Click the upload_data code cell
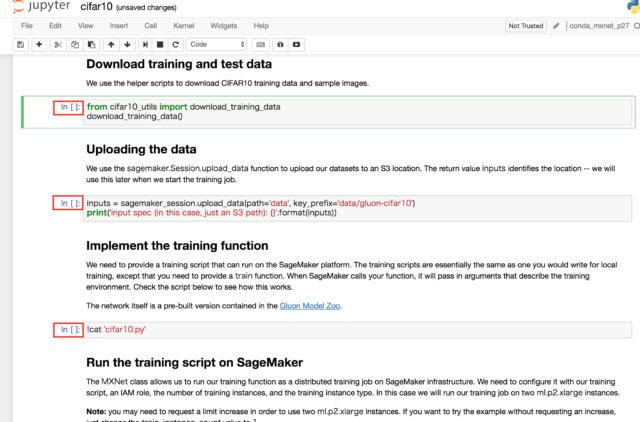 [358, 208]
